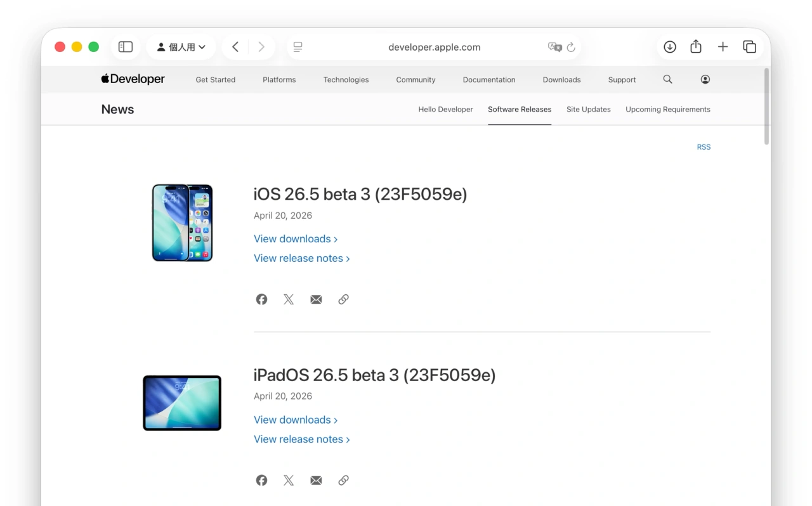Toggle the Safari sidebar icon

pos(125,46)
